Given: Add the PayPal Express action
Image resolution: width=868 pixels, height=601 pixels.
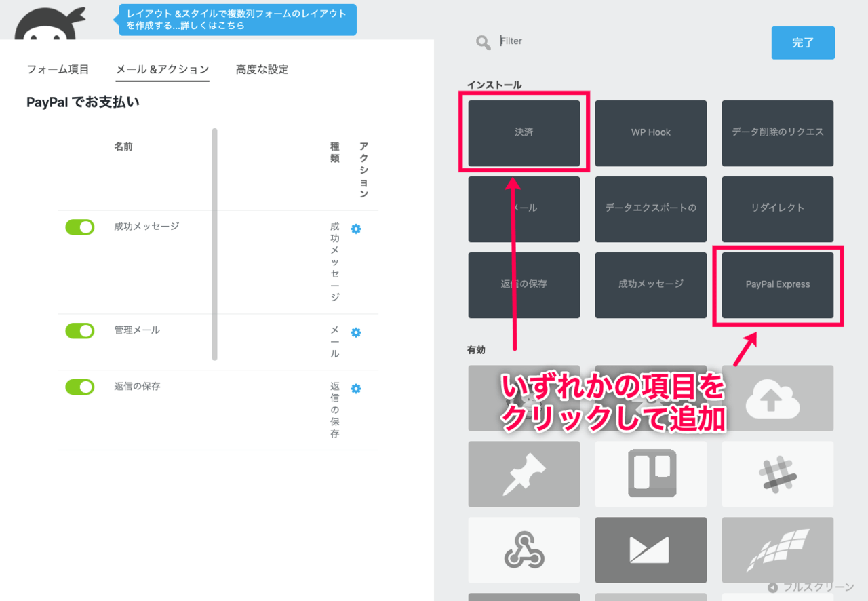Looking at the screenshot, I should pos(777,285).
